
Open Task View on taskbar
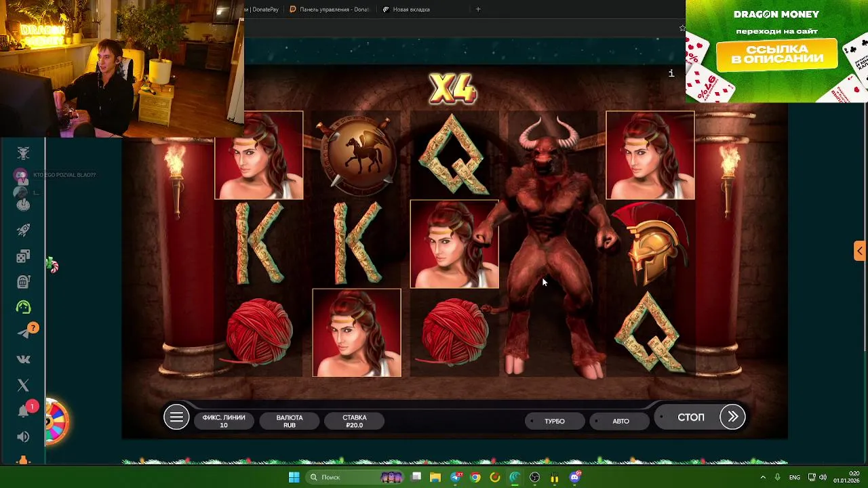pos(416,477)
